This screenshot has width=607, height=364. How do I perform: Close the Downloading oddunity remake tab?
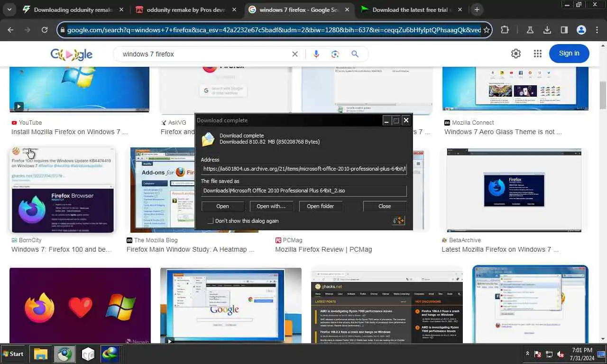click(121, 9)
